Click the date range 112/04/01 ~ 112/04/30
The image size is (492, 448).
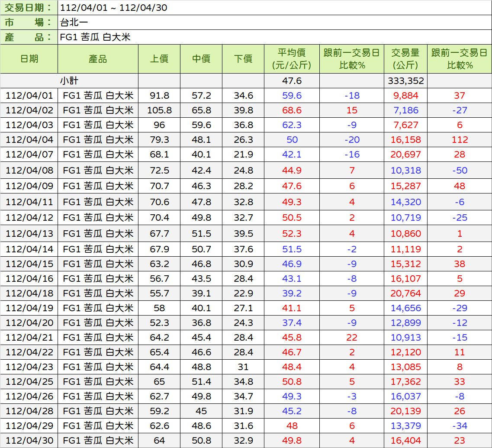[x=114, y=8]
